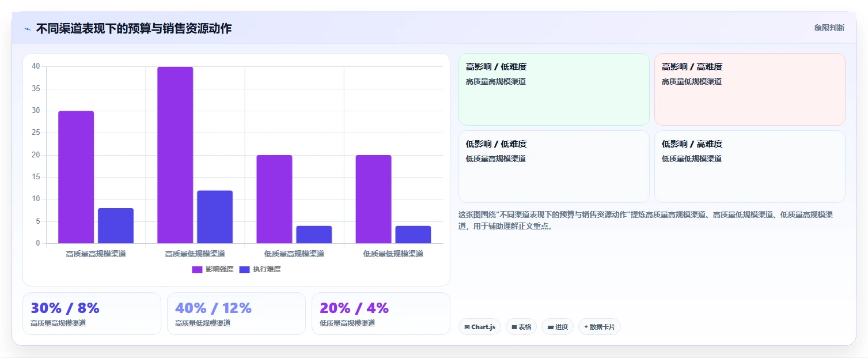
Task: Click 高质量低规模渠道 text in the pink card
Action: pyautogui.click(x=692, y=81)
